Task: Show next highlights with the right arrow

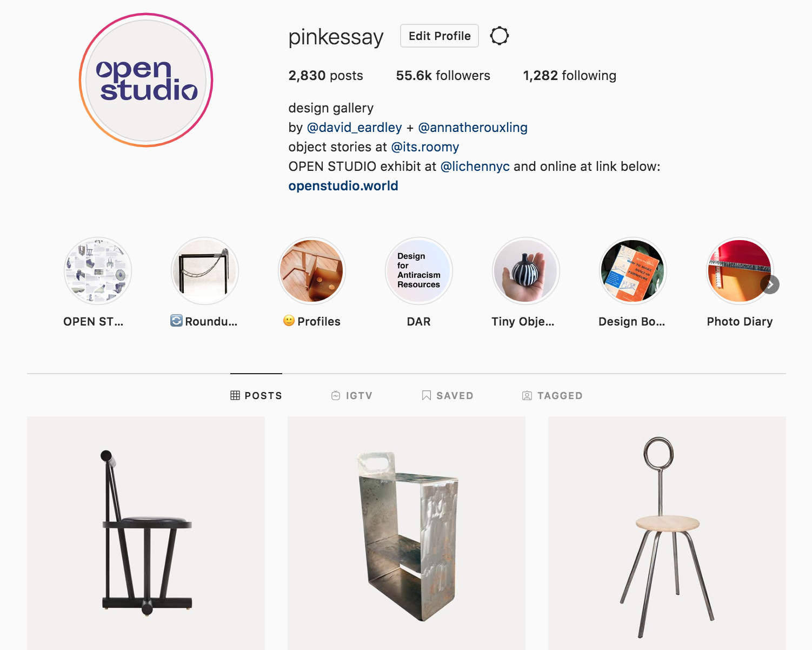Action: click(770, 284)
